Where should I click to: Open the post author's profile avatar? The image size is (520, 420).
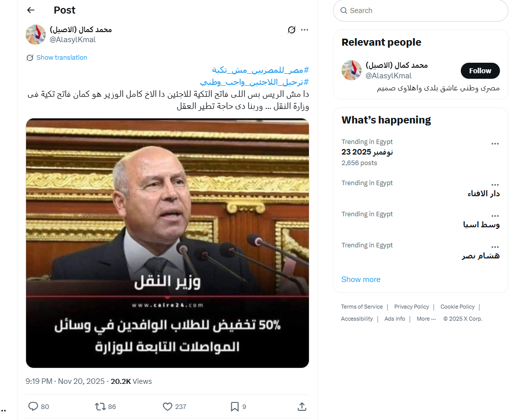click(x=36, y=35)
